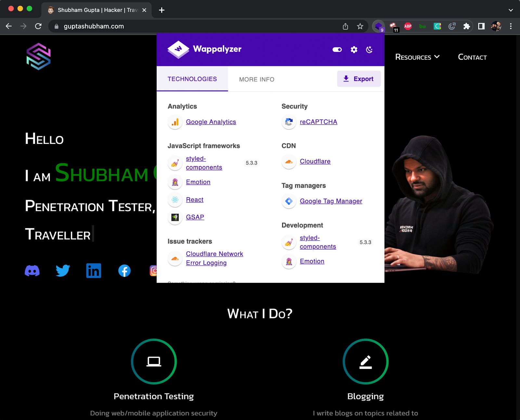Click the green 'bw' extension icon
The image size is (520, 420).
pyautogui.click(x=422, y=26)
